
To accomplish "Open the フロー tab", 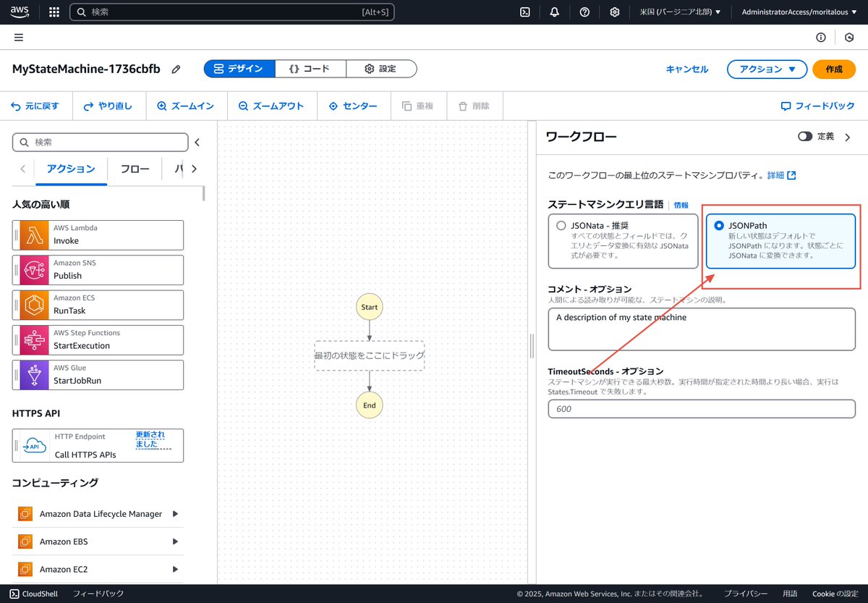I will point(135,169).
